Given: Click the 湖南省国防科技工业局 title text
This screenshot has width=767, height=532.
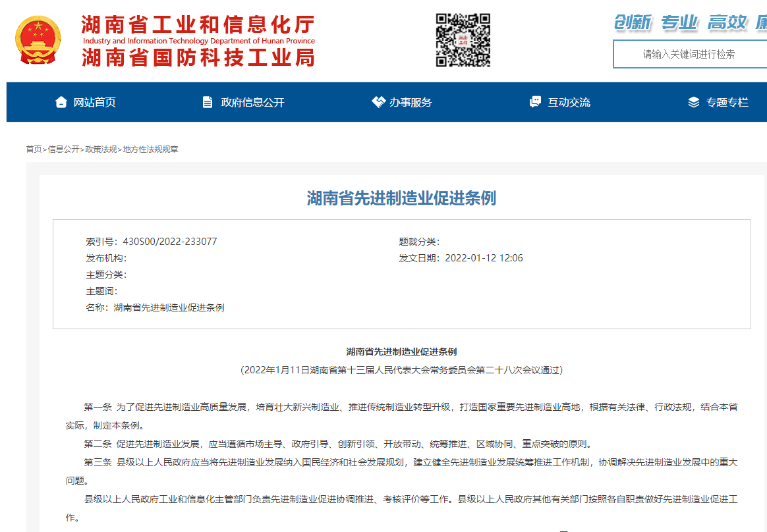Looking at the screenshot, I should (198, 57).
